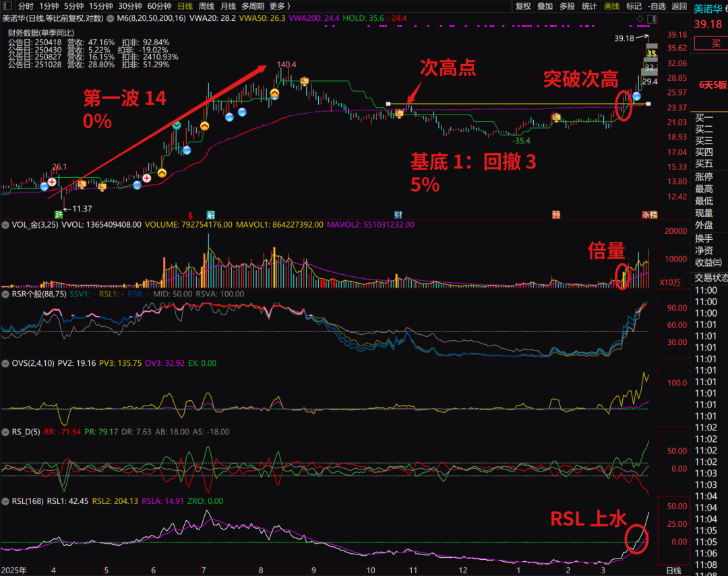
Task: Select the right handle of yellow horizontal line
Action: [x=648, y=104]
